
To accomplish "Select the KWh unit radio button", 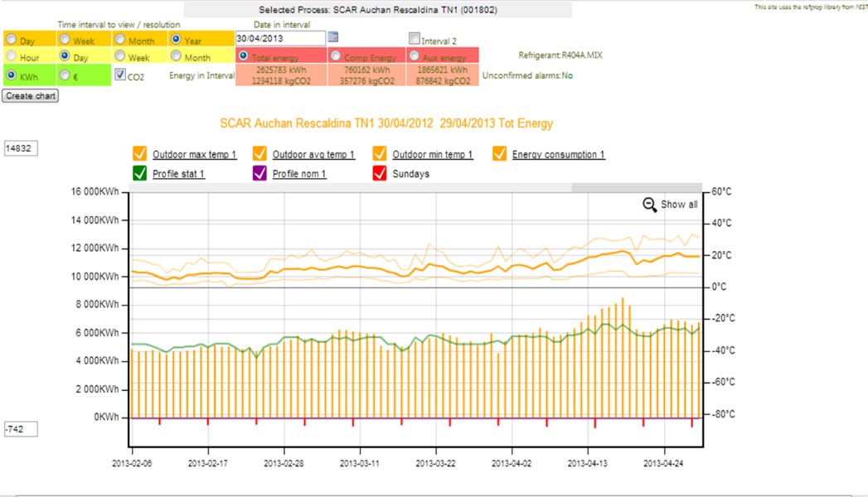I will click(11, 75).
